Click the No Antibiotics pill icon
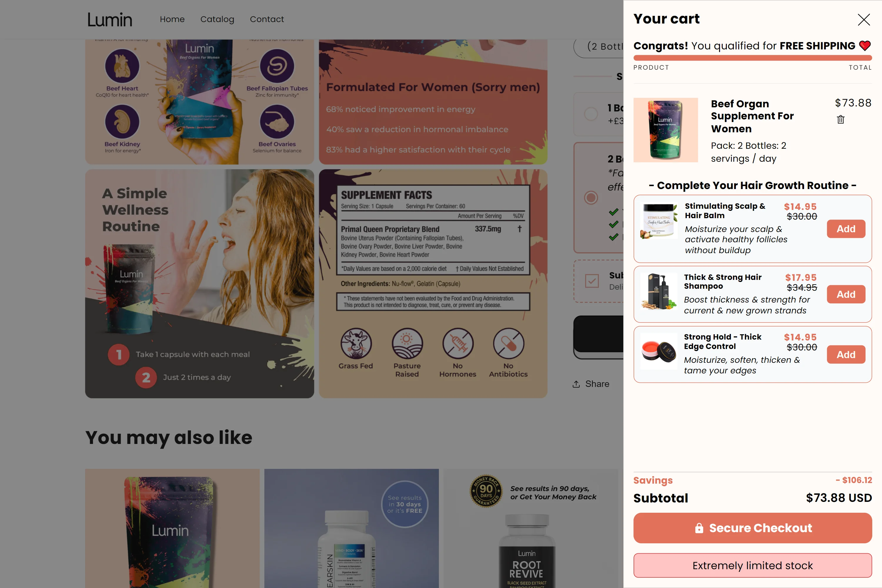Viewport: 882px width, 588px height. [509, 343]
